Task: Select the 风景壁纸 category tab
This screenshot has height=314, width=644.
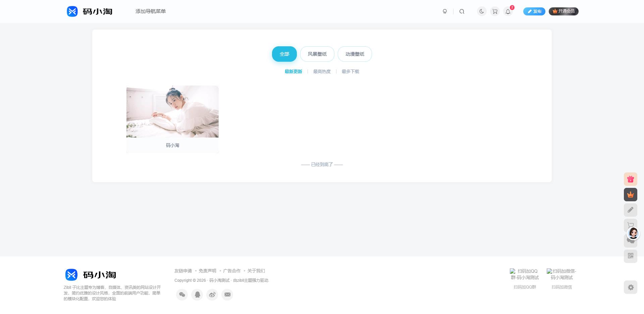Action: 317,54
